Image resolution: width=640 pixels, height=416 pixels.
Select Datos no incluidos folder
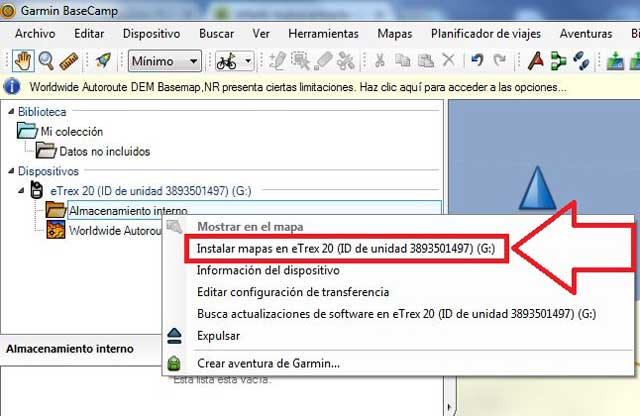[104, 151]
